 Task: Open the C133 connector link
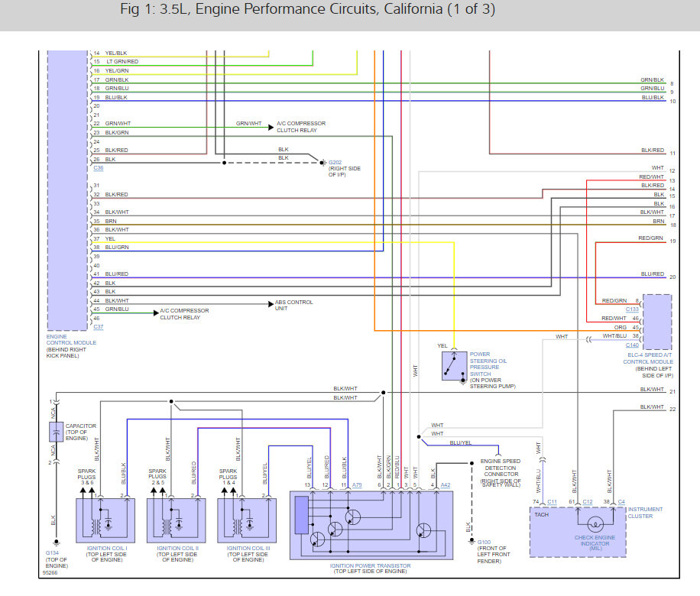coord(632,309)
